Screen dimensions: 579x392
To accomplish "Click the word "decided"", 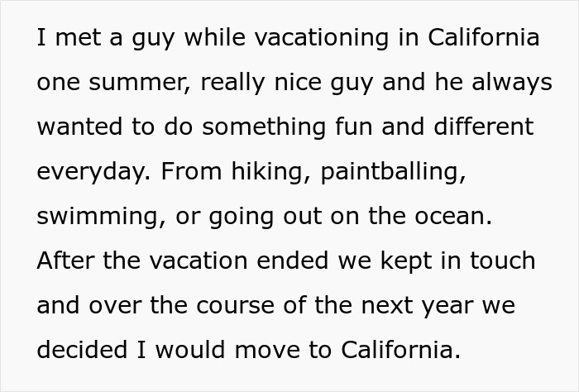I will point(79,351).
